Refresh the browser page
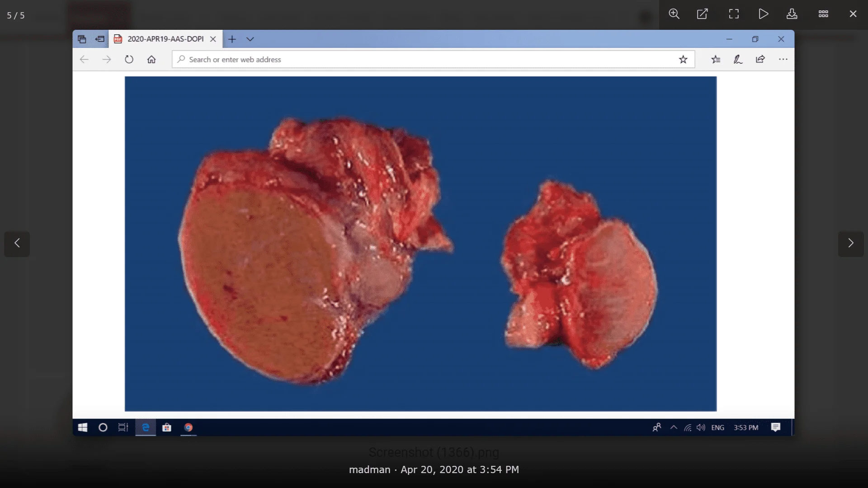Screen dimensions: 868x488 pyautogui.click(x=129, y=59)
